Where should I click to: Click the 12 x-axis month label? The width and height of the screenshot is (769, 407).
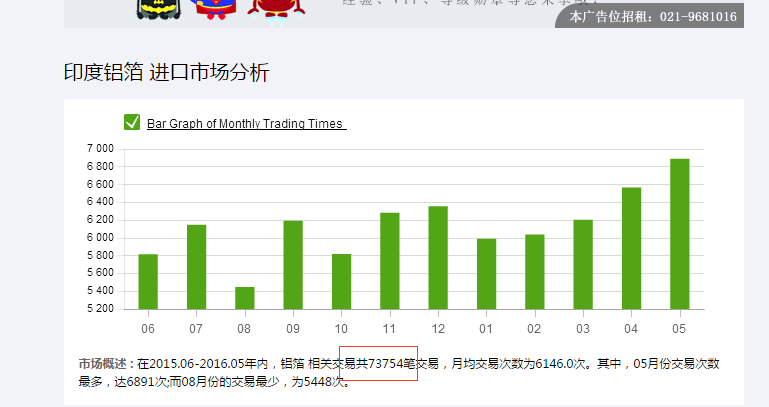click(x=438, y=329)
